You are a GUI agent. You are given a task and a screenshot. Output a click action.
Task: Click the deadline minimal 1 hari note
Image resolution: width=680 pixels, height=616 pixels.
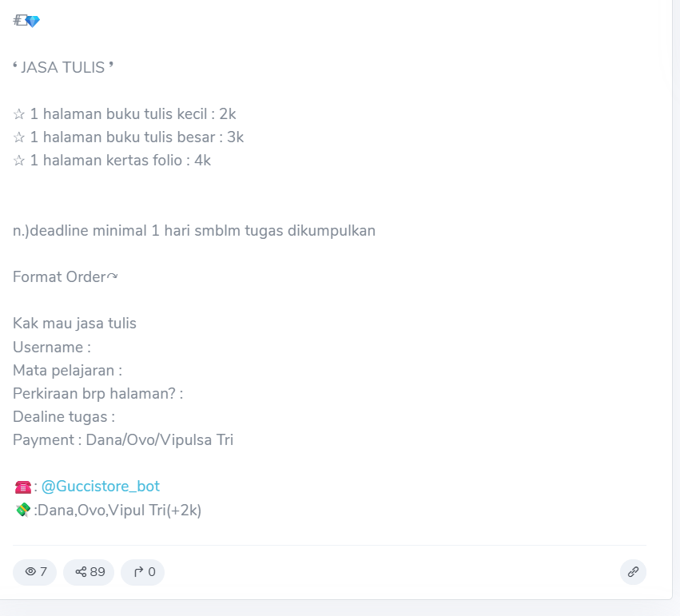(194, 231)
